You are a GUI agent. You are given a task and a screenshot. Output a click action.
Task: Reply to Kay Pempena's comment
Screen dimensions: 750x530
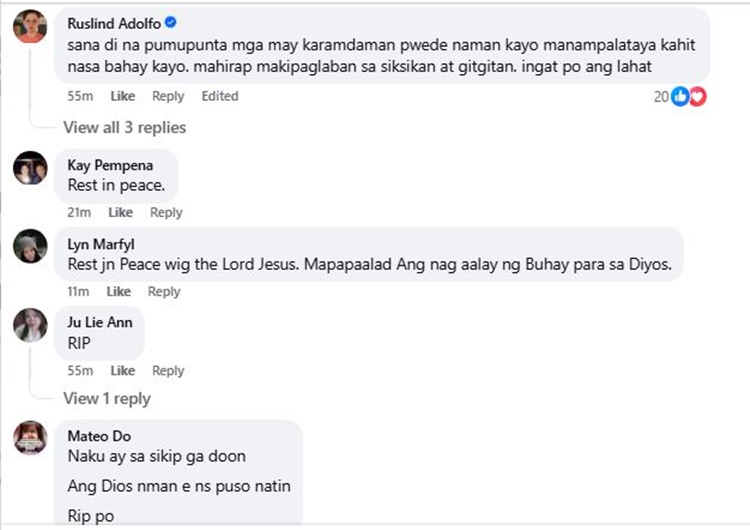[x=166, y=212]
